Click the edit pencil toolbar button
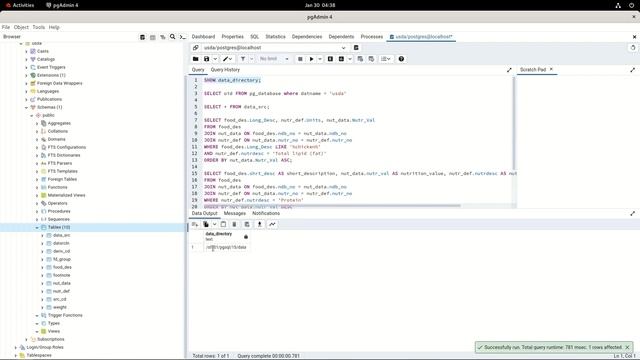This screenshot has height=360, width=640. tap(228, 59)
